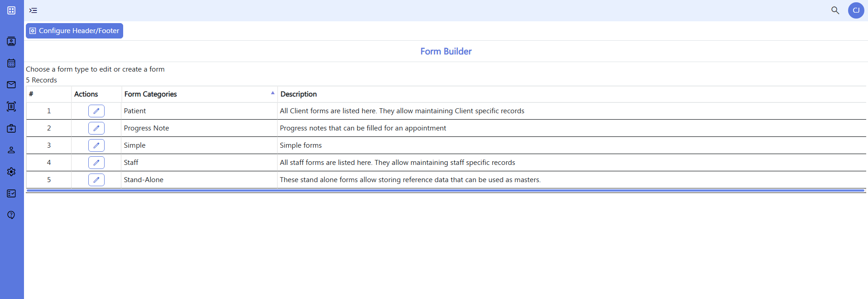Click the Actions column header
The width and height of the screenshot is (868, 299).
click(x=96, y=94)
